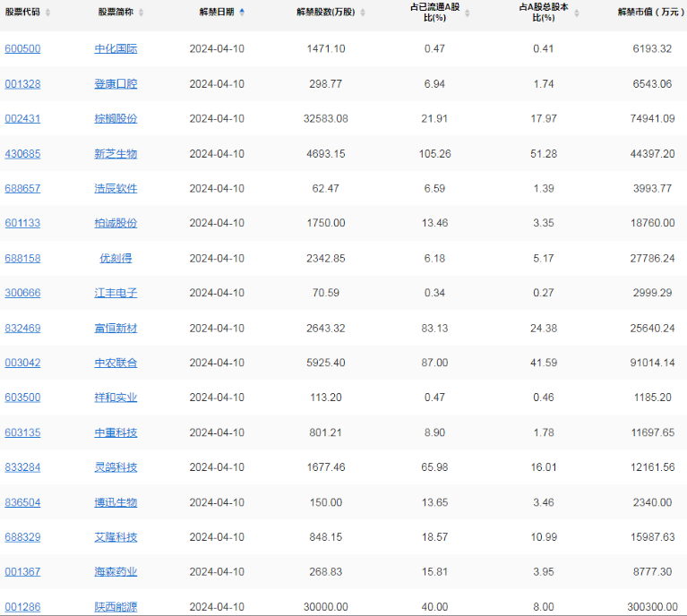Sort by 股票代码 column arrows
This screenshot has width=687, height=616.
[47, 13]
